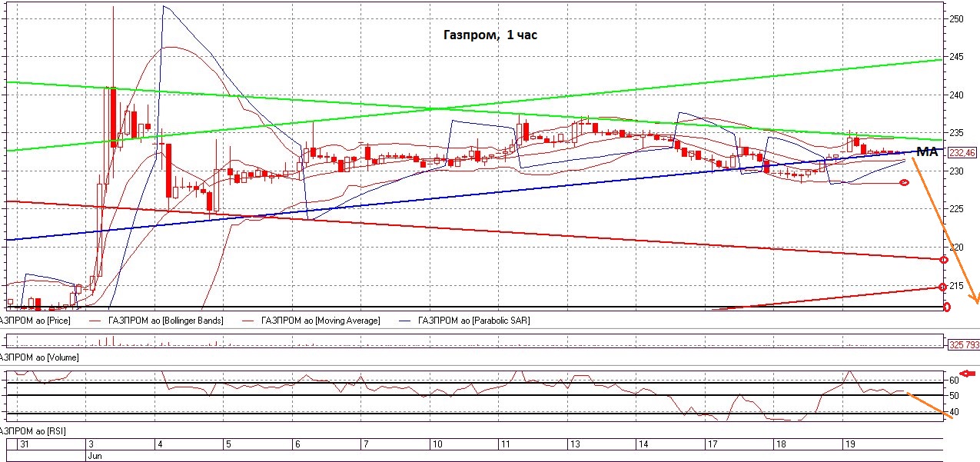Click the date label 18 on time axis
Viewport: 980px width, 462px height.
coord(781,444)
